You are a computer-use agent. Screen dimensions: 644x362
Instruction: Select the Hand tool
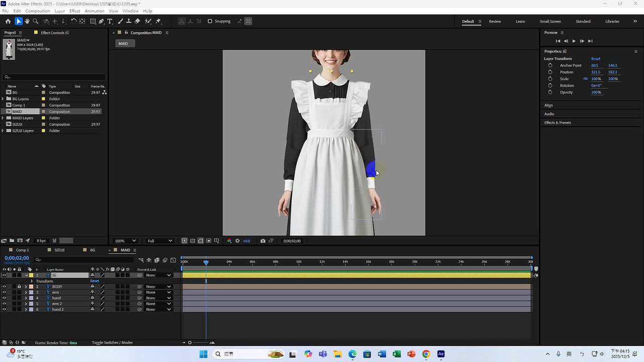pos(27,21)
